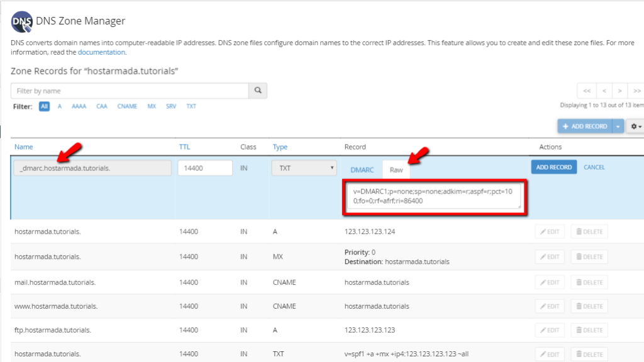Open the record Type TXT dropdown
The width and height of the screenshot is (644, 362).
(304, 168)
